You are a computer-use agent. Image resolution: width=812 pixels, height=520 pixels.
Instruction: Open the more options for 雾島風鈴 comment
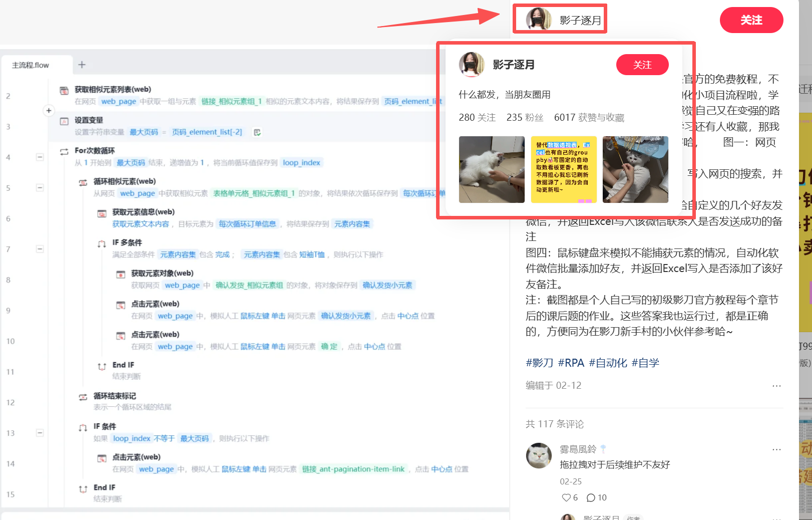pos(776,449)
